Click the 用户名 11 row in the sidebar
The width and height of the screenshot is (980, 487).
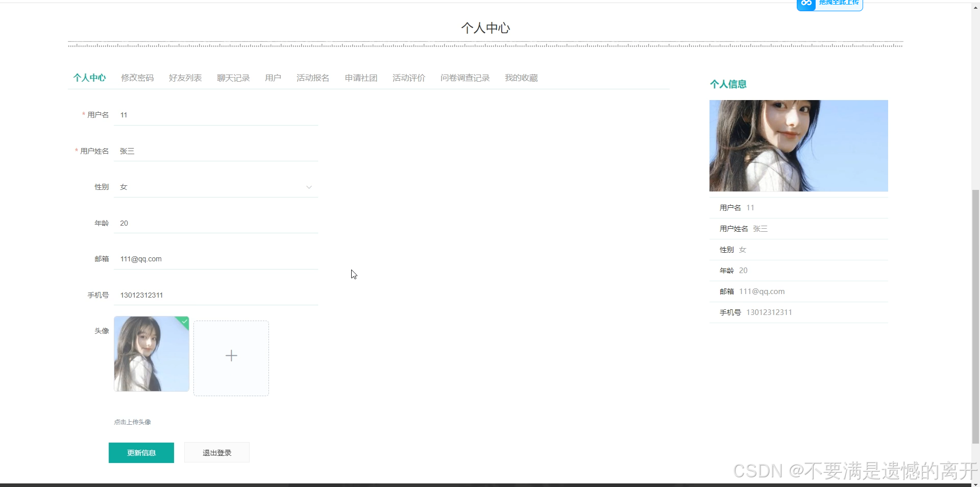click(799, 208)
